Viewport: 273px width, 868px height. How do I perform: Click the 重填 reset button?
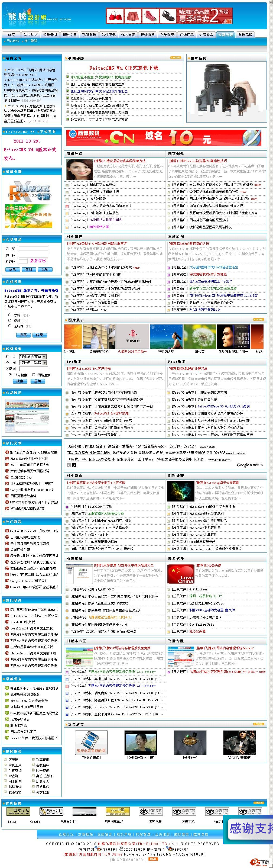click(x=38, y=381)
